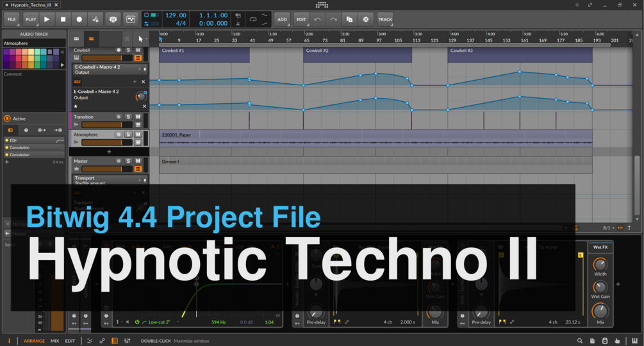The image size is (644, 346).
Task: Mute the Master track
Action: [x=138, y=161]
